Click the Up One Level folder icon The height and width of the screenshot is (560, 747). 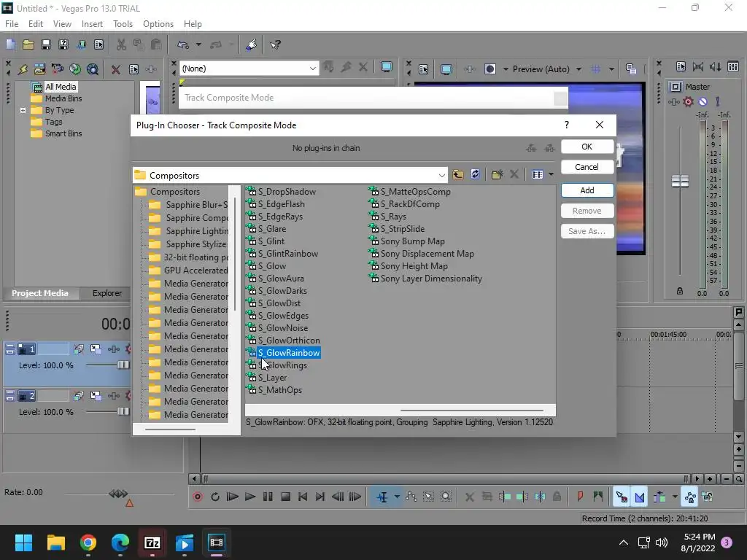coord(458,175)
